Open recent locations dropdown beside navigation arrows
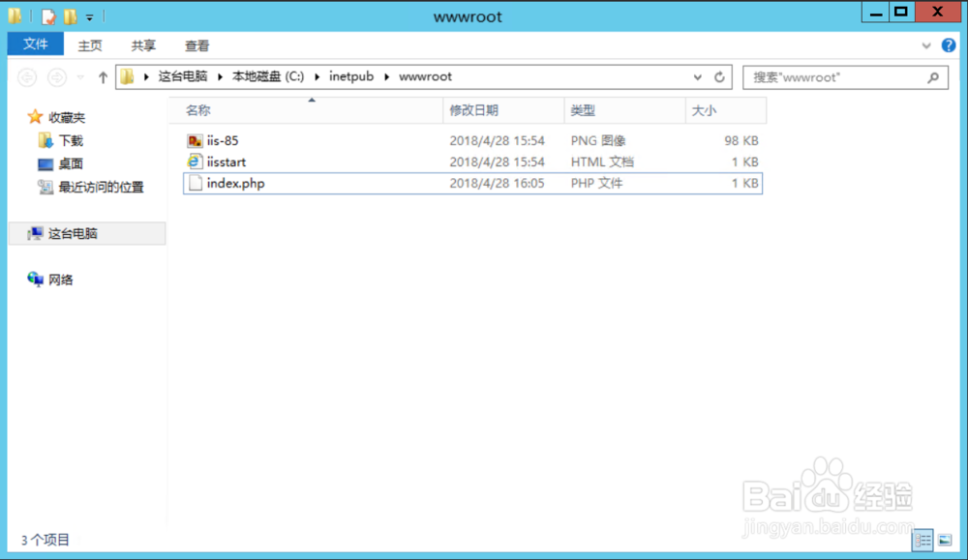The height and width of the screenshot is (560, 968). pyautogui.click(x=80, y=77)
